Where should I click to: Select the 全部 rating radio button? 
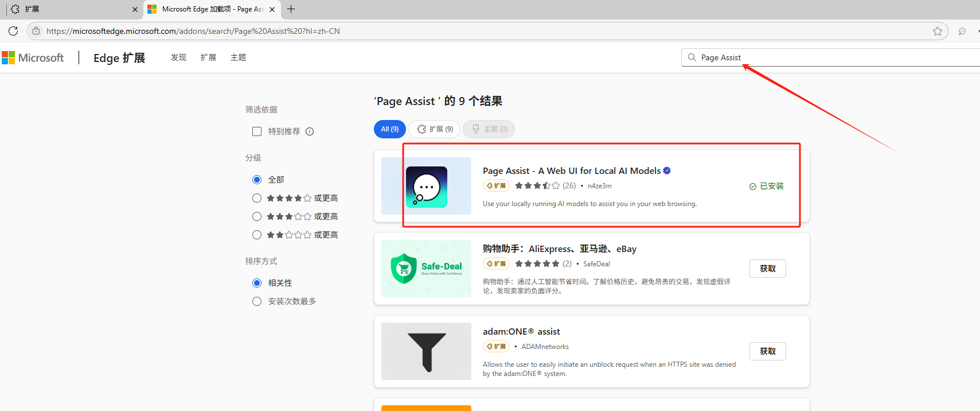coord(257,180)
